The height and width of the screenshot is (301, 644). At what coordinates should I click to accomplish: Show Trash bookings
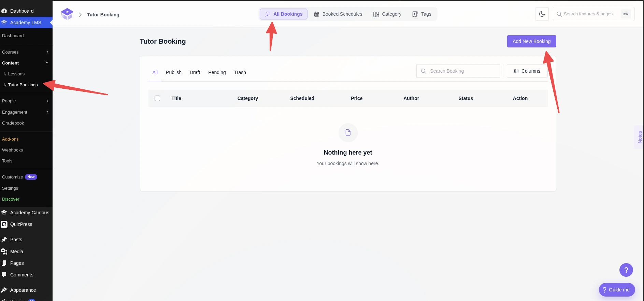[x=240, y=72]
